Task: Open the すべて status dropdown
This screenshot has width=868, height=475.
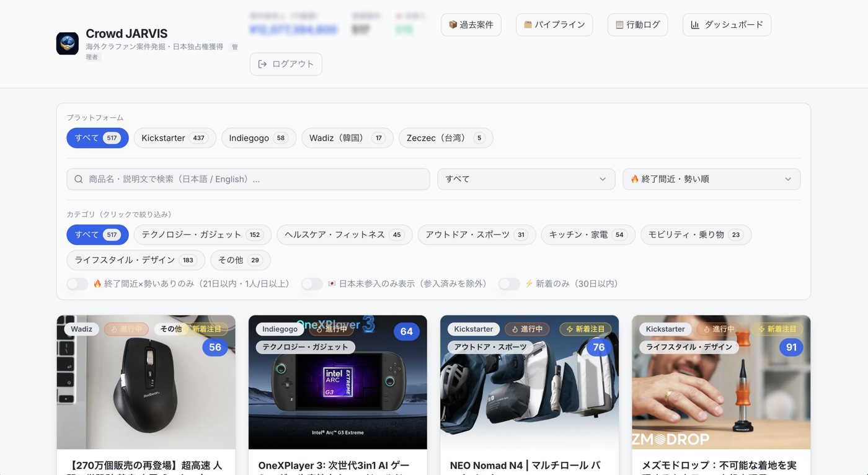Action: [526, 179]
